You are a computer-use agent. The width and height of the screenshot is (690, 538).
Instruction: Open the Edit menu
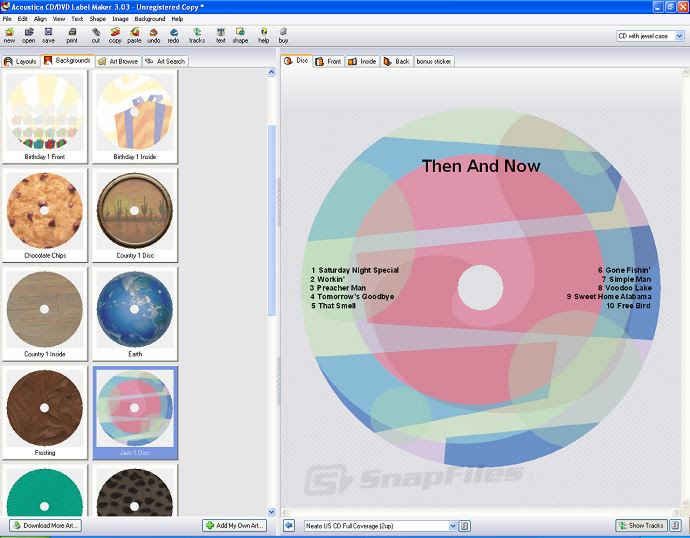click(x=22, y=19)
